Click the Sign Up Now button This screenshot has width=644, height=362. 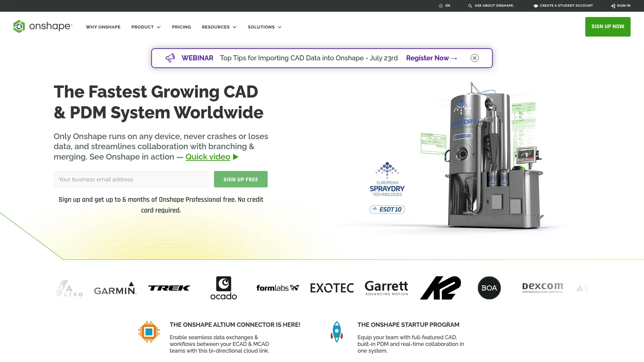click(x=608, y=26)
